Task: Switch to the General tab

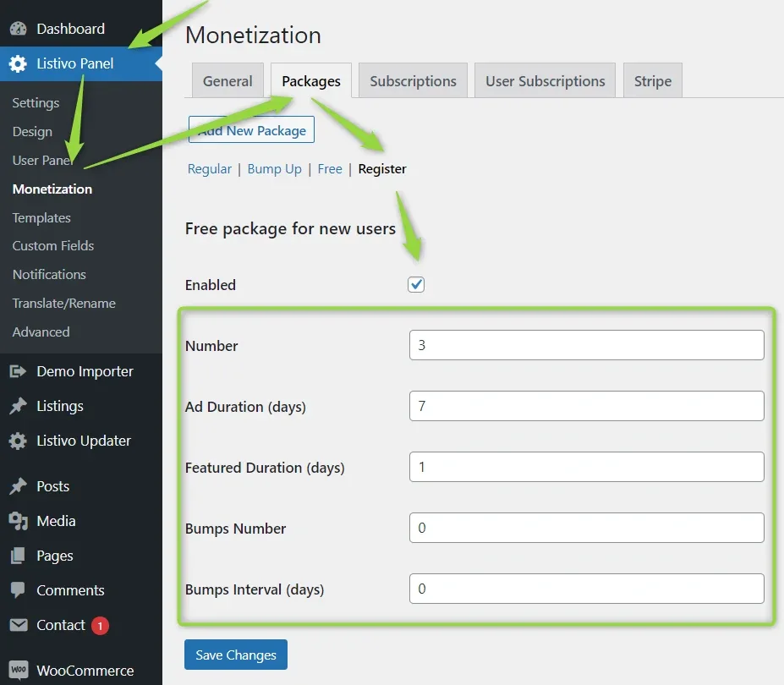Action: pos(228,80)
